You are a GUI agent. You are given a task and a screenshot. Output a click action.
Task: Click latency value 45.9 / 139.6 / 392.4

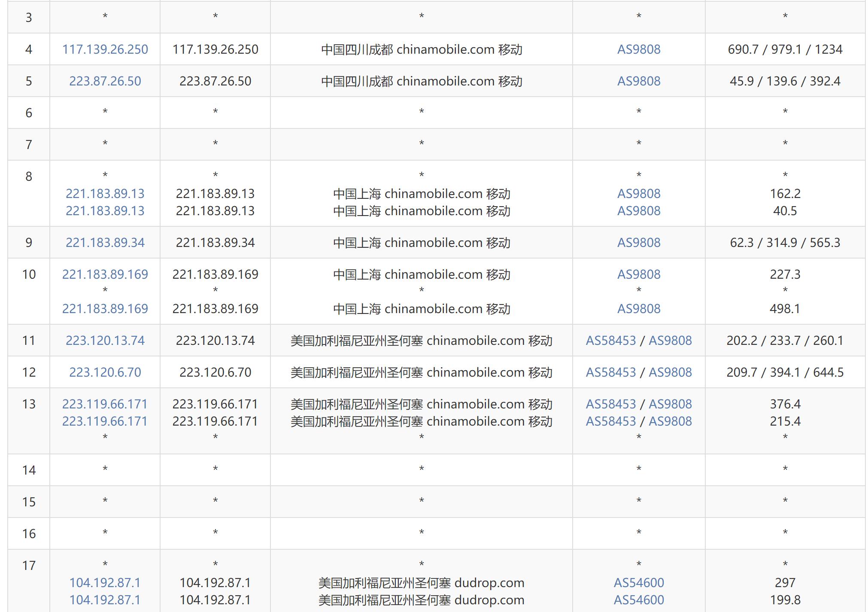coord(785,81)
